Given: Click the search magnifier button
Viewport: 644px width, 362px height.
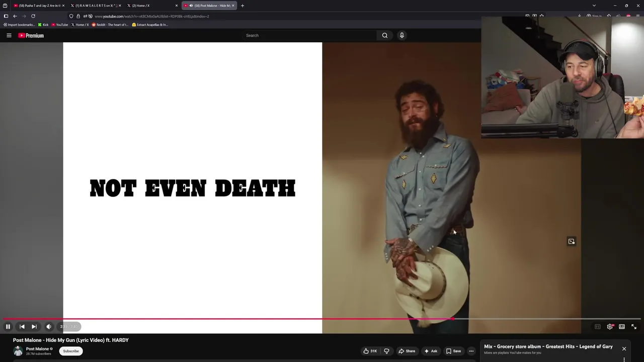Looking at the screenshot, I should pyautogui.click(x=385, y=35).
